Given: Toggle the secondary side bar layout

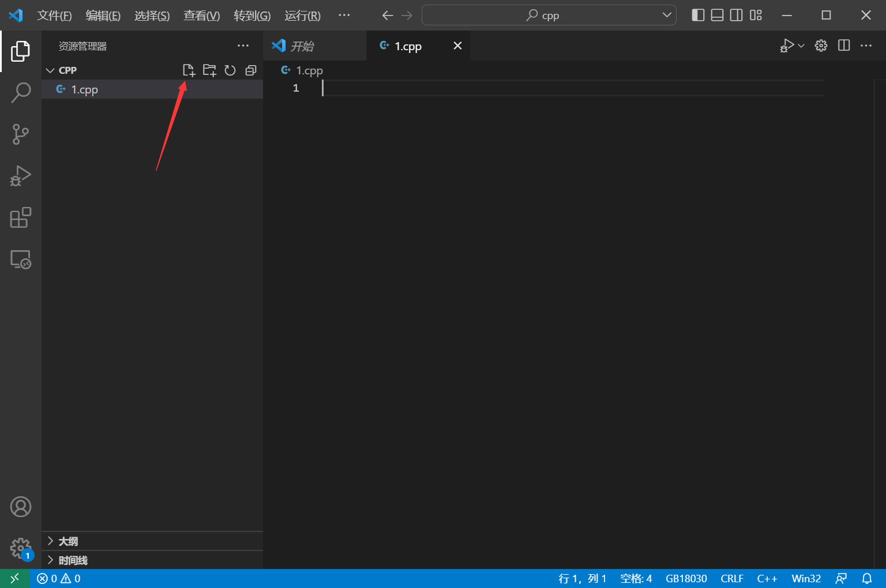Looking at the screenshot, I should point(736,15).
